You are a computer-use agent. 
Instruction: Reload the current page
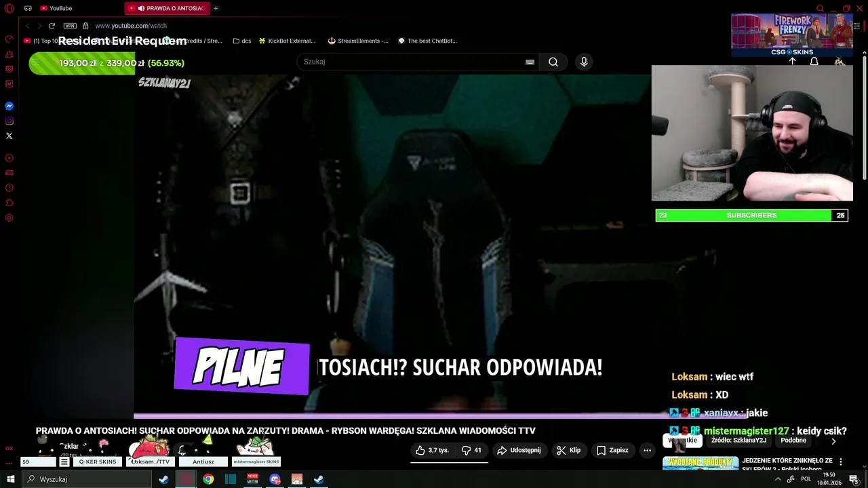tap(52, 26)
